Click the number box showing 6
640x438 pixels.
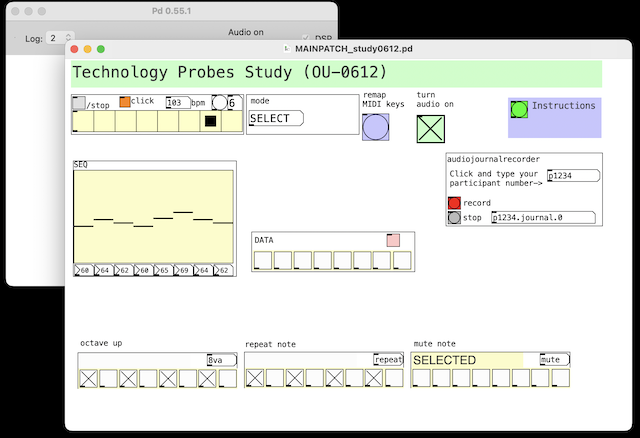[x=234, y=103]
